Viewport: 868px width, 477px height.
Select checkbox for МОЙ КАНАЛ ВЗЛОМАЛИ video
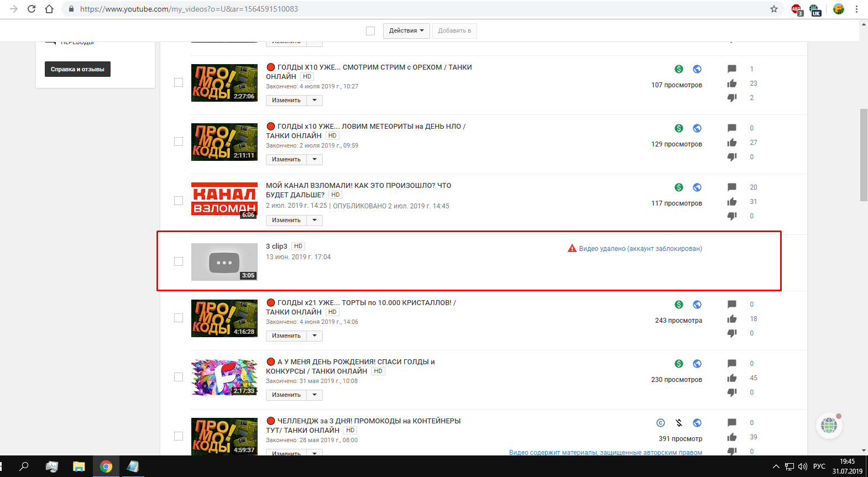[179, 201]
